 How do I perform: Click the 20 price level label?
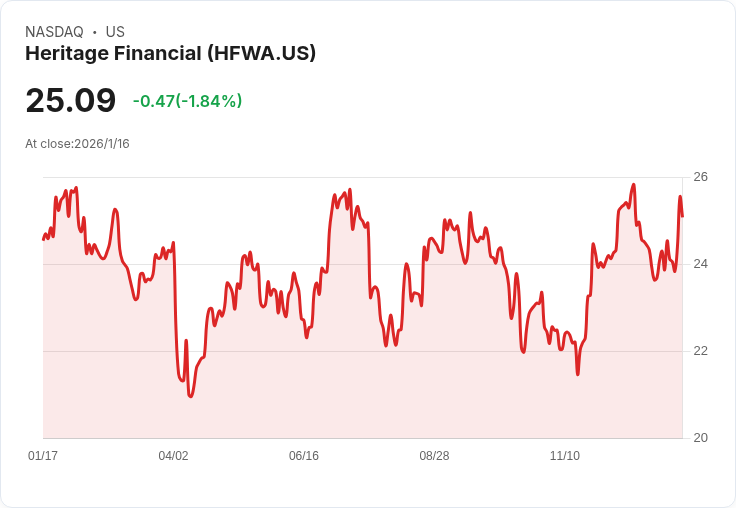pyautogui.click(x=700, y=438)
